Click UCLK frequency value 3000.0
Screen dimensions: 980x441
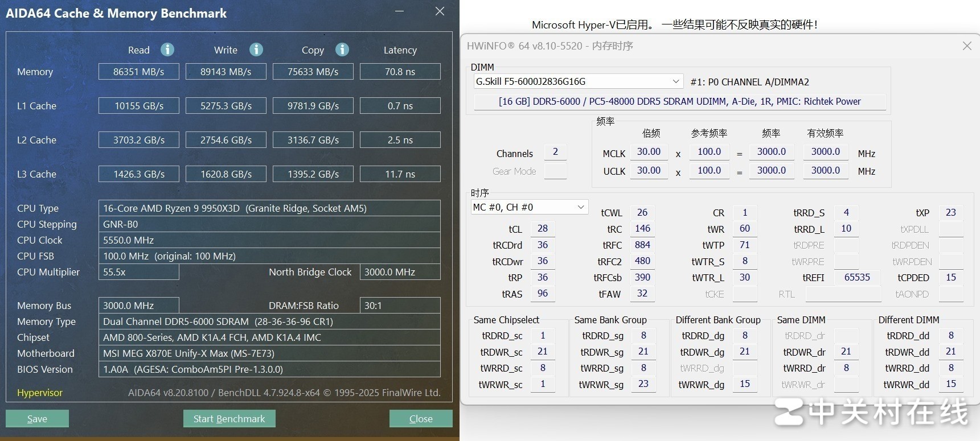point(772,171)
